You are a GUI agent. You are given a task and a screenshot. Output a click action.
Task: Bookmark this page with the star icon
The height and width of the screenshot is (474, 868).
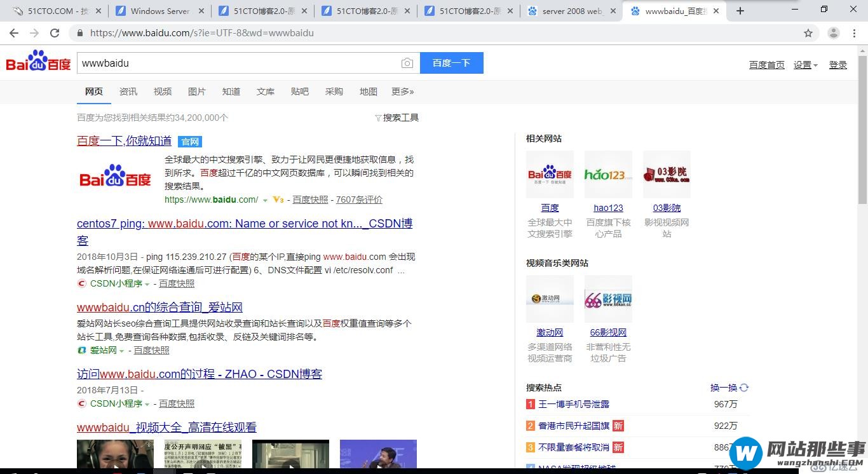click(x=808, y=33)
